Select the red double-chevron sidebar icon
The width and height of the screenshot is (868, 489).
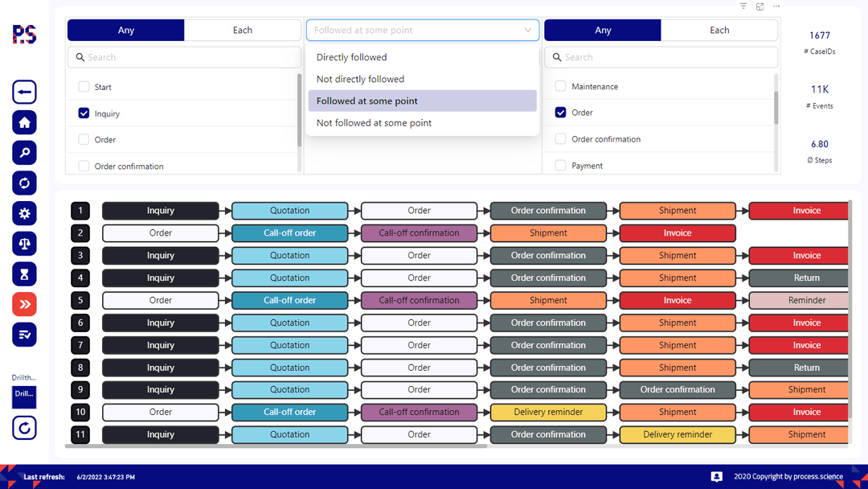[24, 304]
